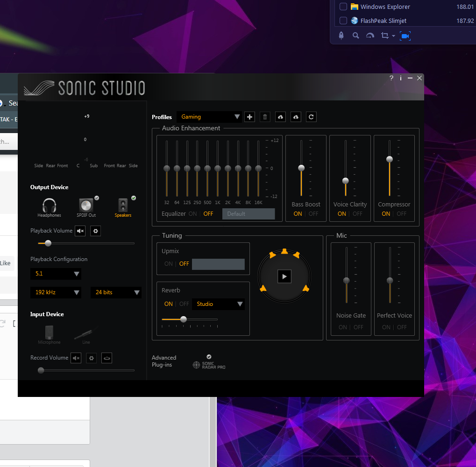Select Headphones output device icon

(x=49, y=205)
